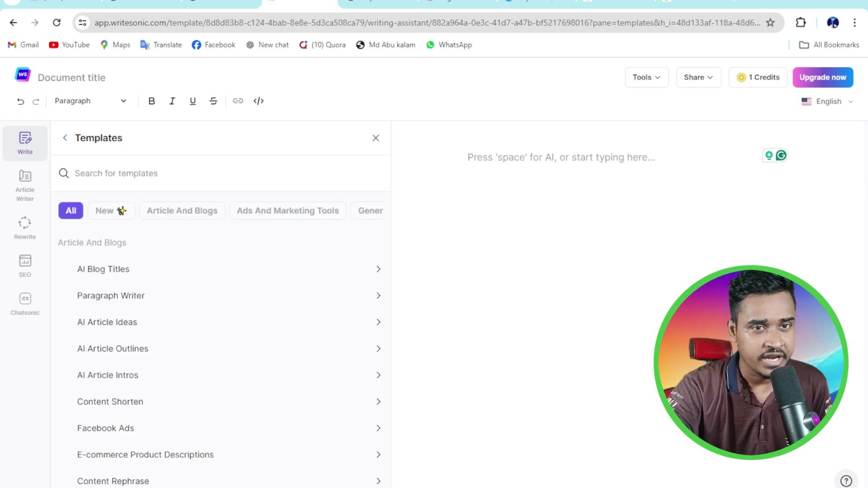The height and width of the screenshot is (488, 868).
Task: Open the Tools dropdown
Action: [646, 77]
